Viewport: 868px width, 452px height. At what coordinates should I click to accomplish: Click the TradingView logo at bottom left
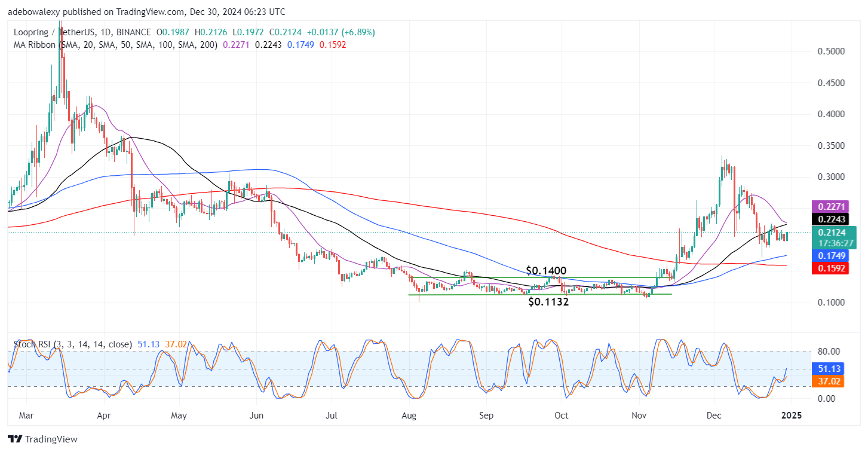(x=43, y=439)
